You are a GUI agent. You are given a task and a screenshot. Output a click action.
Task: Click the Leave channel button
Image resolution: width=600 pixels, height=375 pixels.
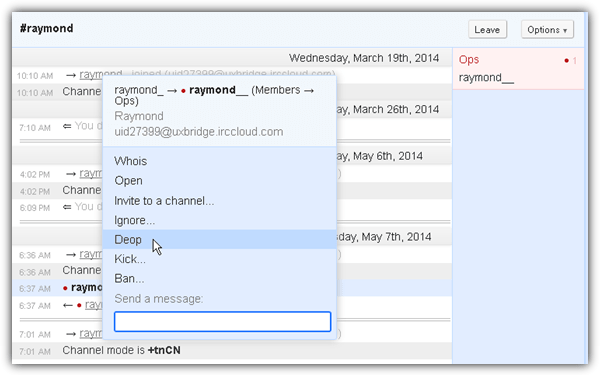(487, 29)
